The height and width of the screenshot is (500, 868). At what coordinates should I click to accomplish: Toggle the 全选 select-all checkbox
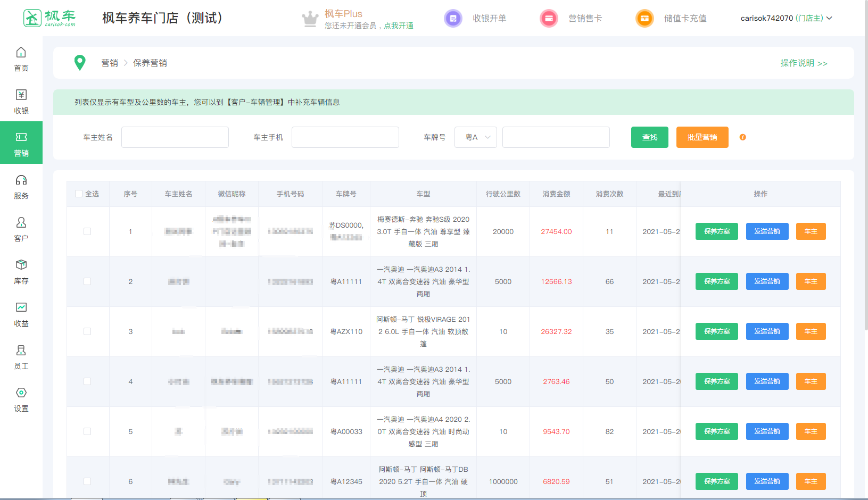coord(79,194)
